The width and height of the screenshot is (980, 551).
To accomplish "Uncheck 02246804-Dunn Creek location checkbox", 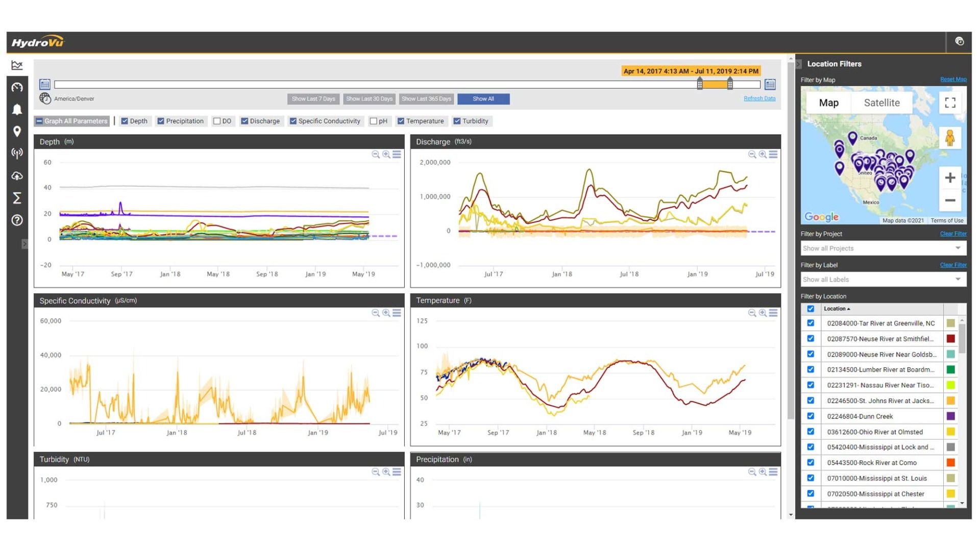I will (x=811, y=416).
